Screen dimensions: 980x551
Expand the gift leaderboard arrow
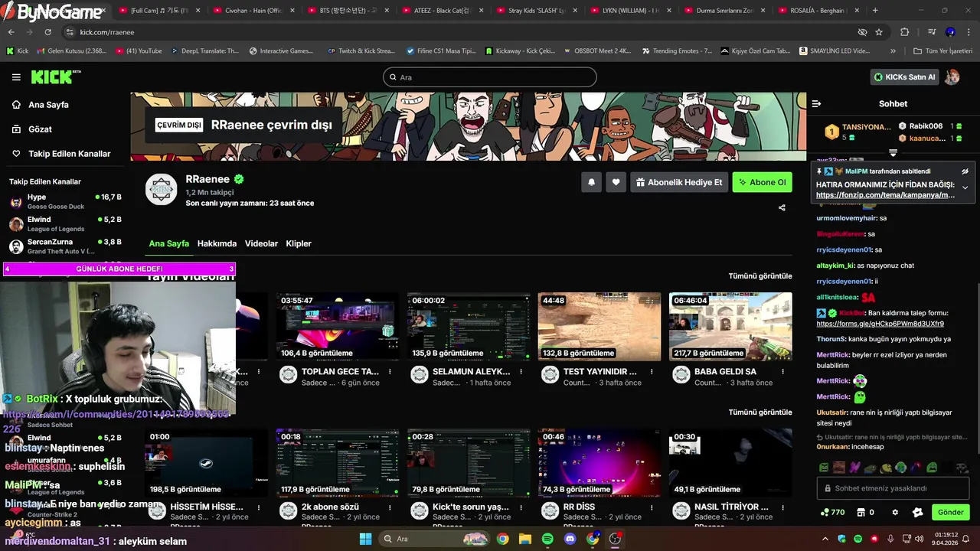893,153
